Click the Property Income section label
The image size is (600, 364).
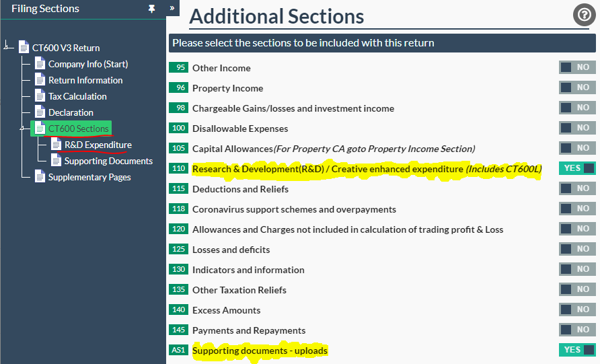[x=227, y=88]
